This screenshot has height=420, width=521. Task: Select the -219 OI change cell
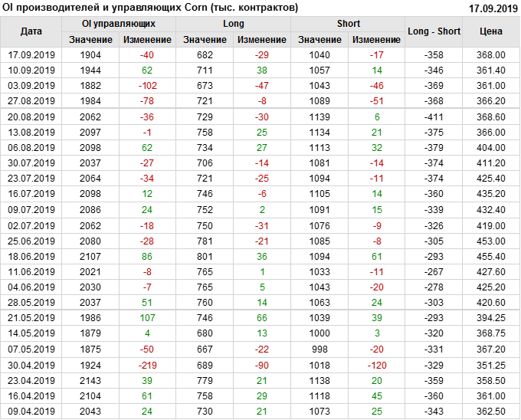148,365
